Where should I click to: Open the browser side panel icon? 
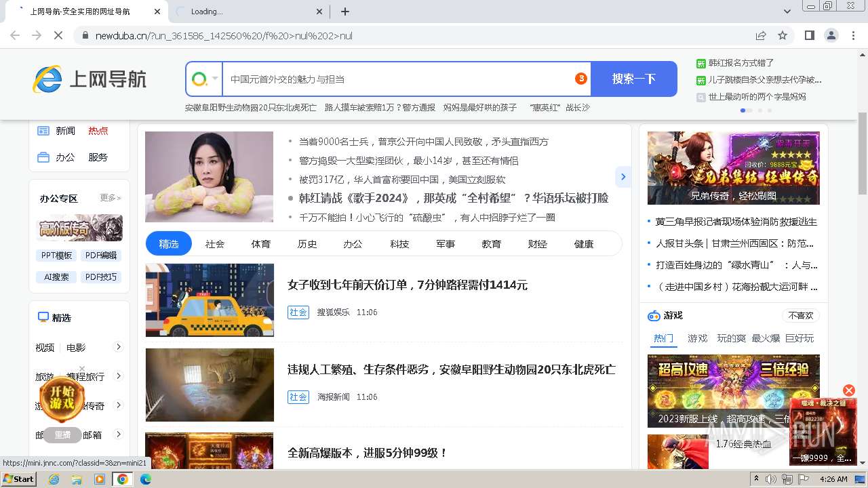[809, 35]
